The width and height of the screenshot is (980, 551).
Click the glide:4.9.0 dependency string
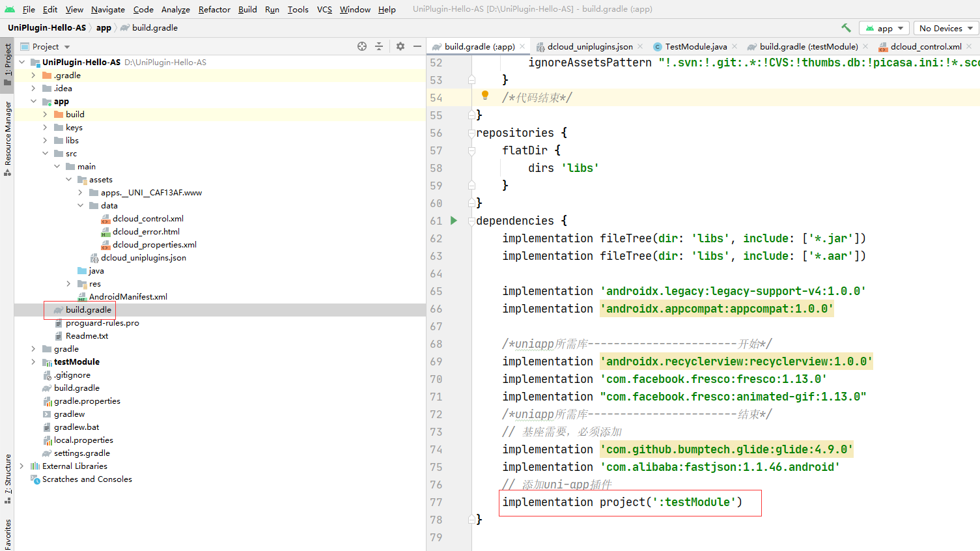(x=727, y=449)
